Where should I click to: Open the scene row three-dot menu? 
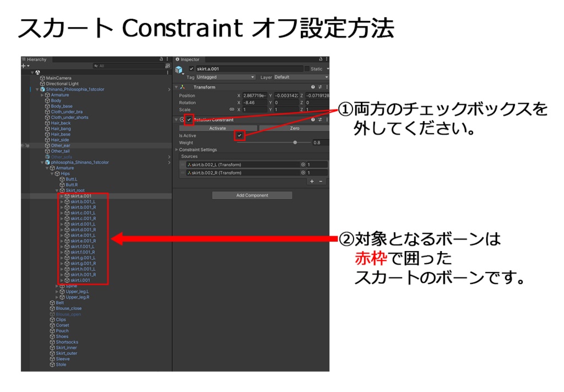(167, 72)
